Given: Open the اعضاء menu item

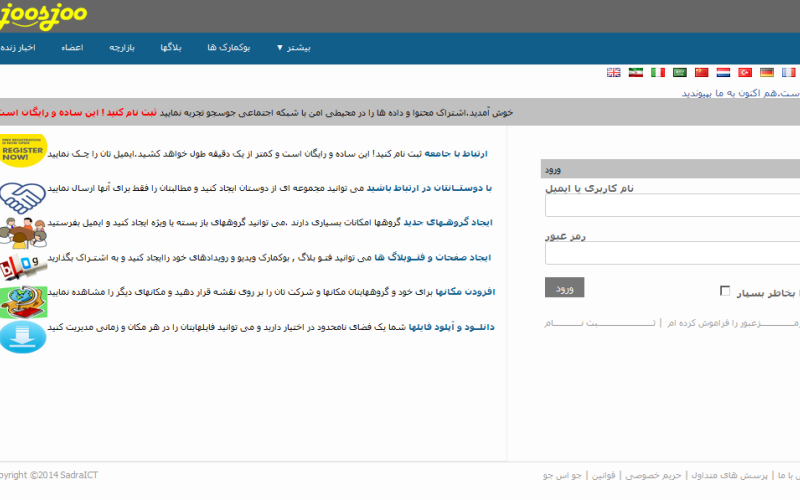Looking at the screenshot, I should pyautogui.click(x=72, y=47).
